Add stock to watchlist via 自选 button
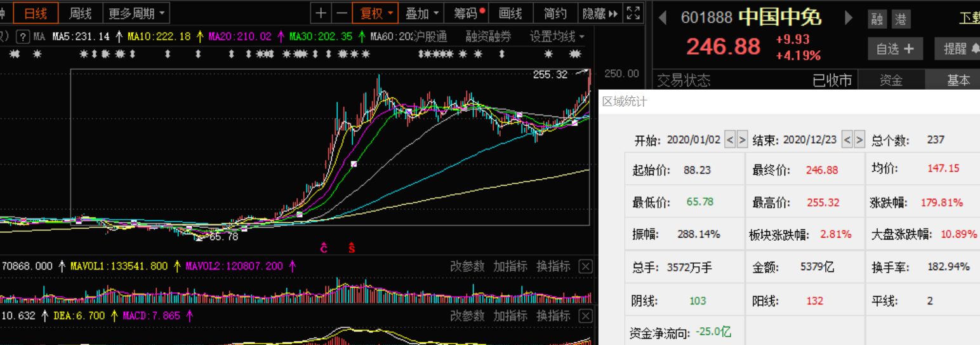This screenshot has width=980, height=345. click(895, 48)
